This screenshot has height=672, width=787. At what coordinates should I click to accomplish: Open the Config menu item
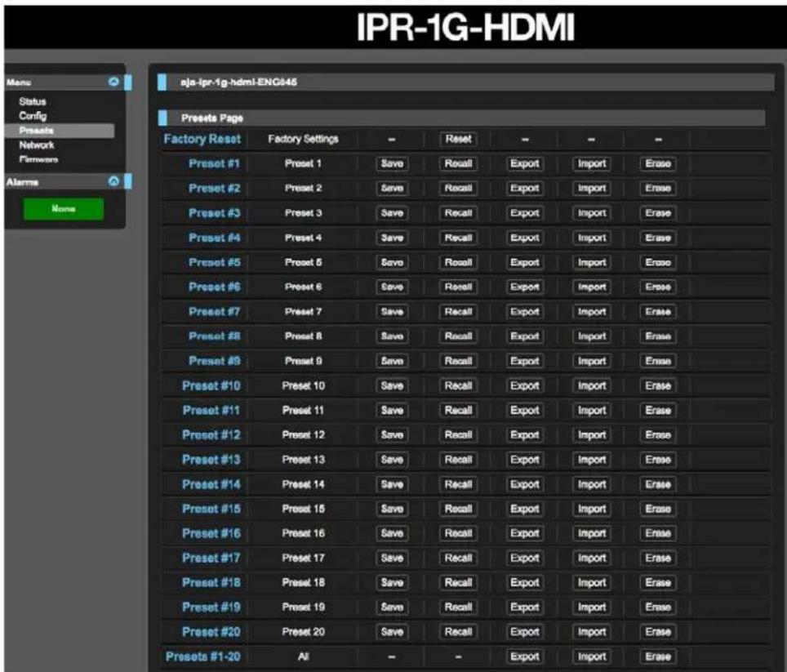click(33, 116)
